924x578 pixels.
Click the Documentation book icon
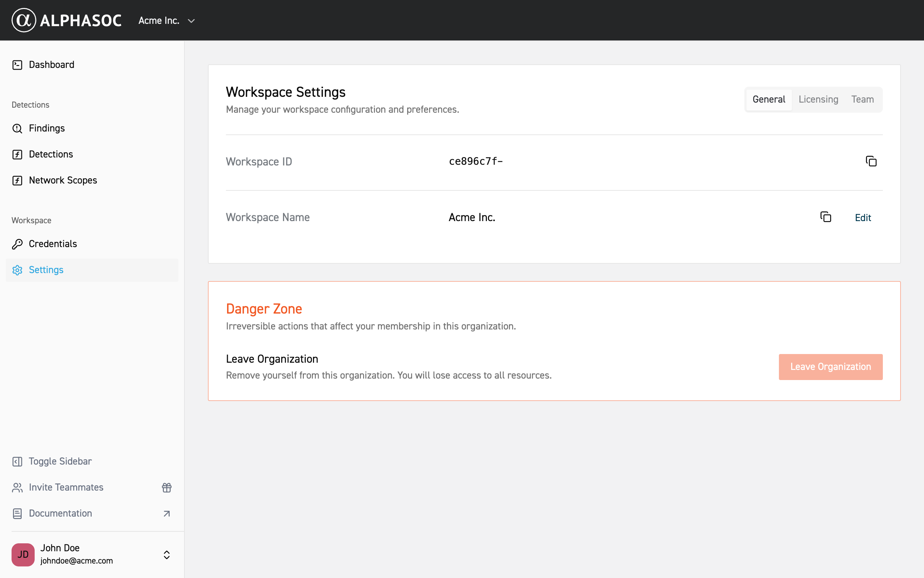[17, 513]
